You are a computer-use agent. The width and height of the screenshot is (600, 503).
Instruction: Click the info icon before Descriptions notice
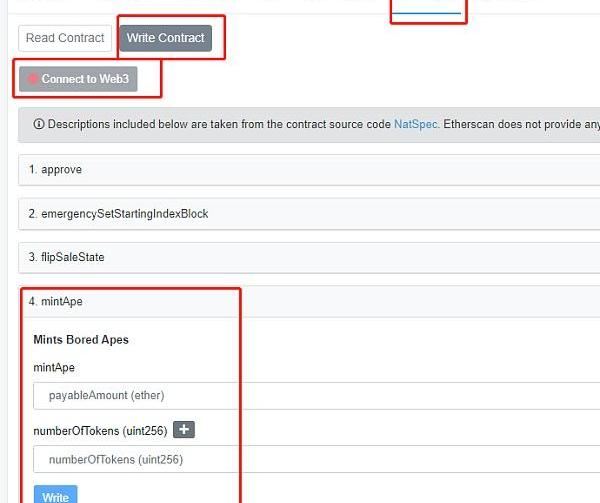pos(39,124)
